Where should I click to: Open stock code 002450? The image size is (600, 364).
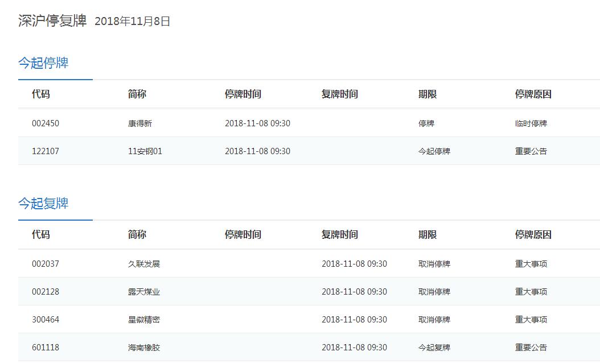46,123
